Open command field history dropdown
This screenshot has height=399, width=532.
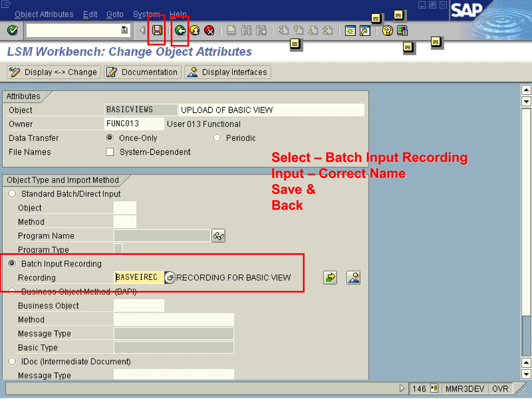click(x=124, y=30)
